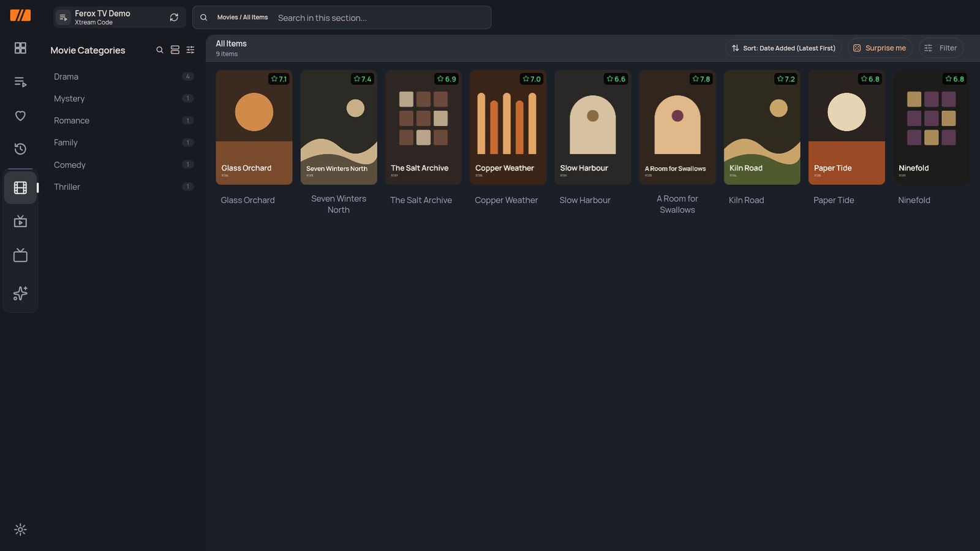Click the 7.8 rating badge on A Room for Swallows

pos(701,79)
